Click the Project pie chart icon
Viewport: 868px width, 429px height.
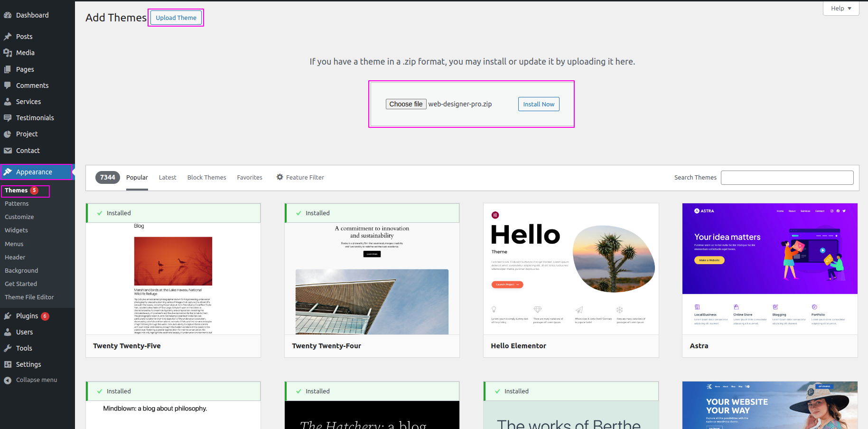point(8,134)
